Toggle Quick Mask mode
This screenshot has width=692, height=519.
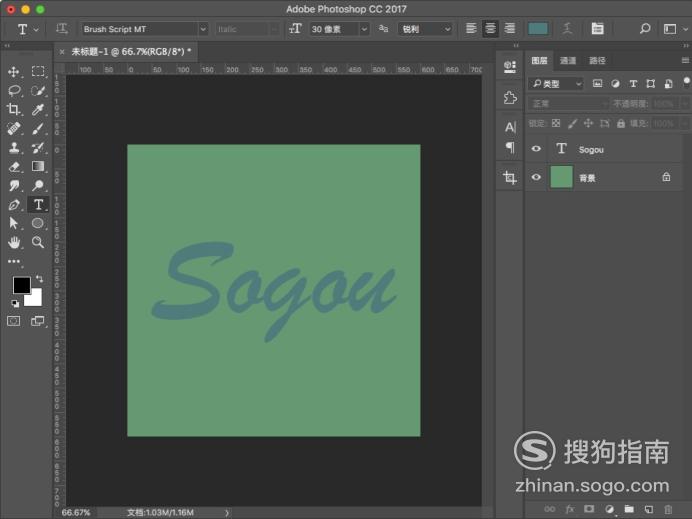pos(14,321)
